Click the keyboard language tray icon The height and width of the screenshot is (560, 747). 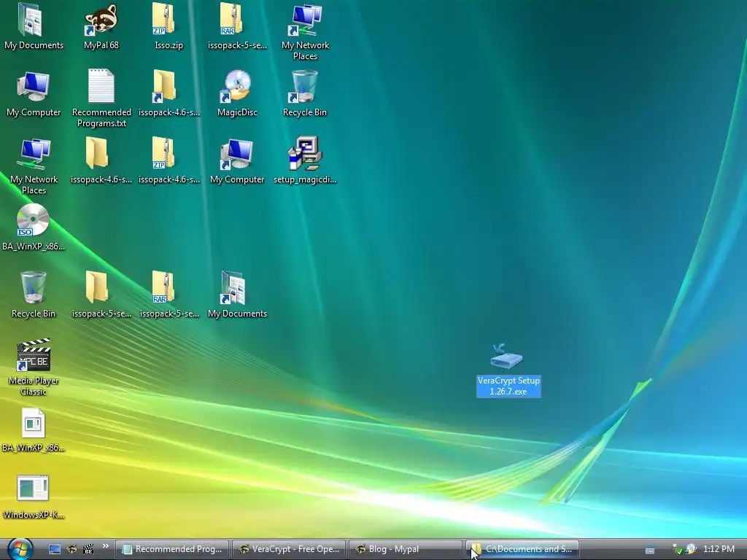point(650,550)
